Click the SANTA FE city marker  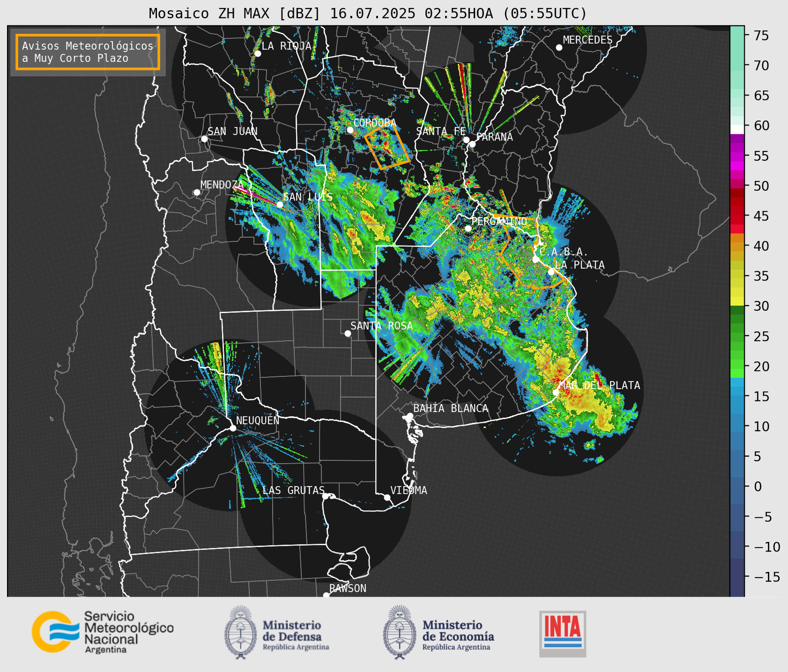[x=466, y=140]
